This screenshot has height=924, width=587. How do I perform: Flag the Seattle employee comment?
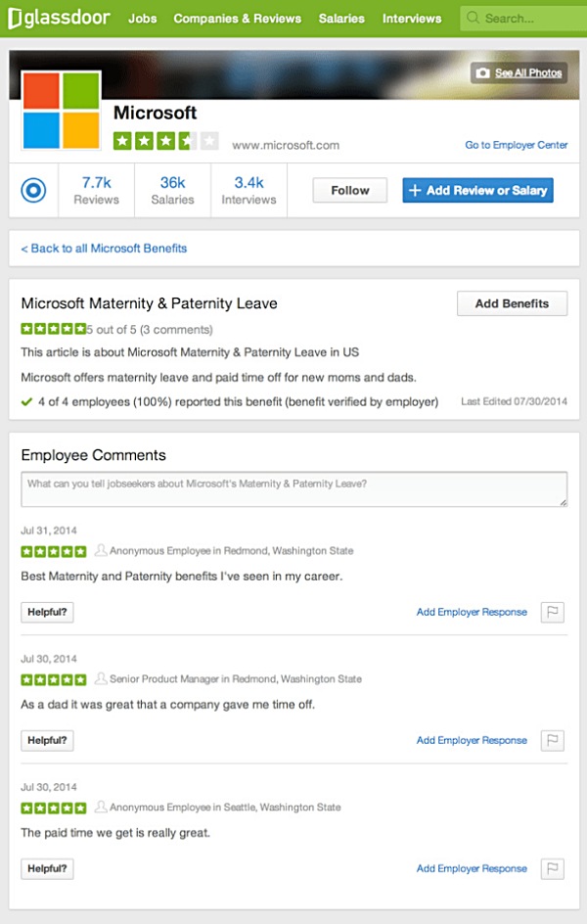[553, 869]
